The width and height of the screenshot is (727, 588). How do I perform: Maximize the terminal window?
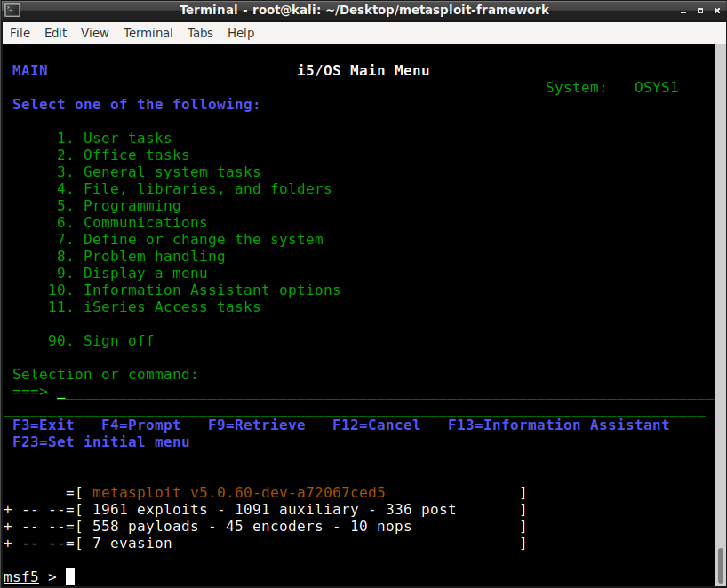tap(700, 11)
